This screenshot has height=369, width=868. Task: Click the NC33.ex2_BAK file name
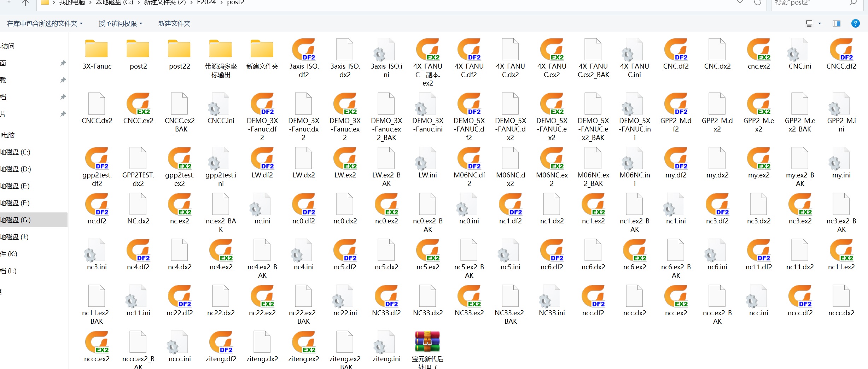(x=511, y=317)
